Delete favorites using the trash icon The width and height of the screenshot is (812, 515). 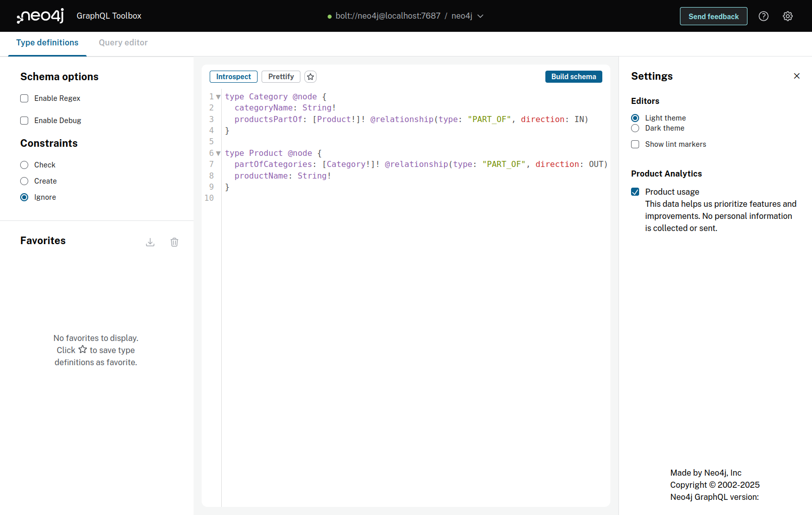174,242
